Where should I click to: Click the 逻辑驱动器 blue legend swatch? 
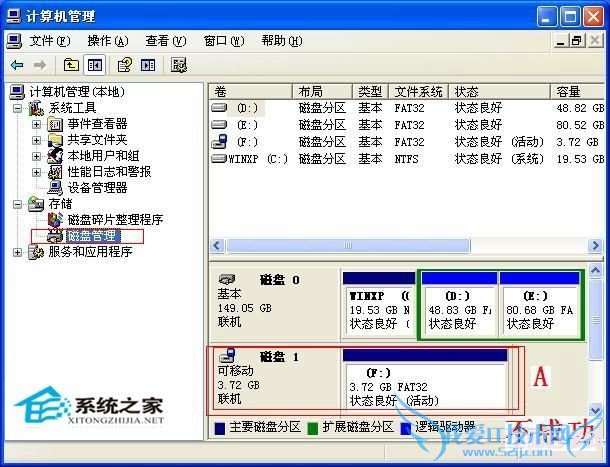[406, 428]
